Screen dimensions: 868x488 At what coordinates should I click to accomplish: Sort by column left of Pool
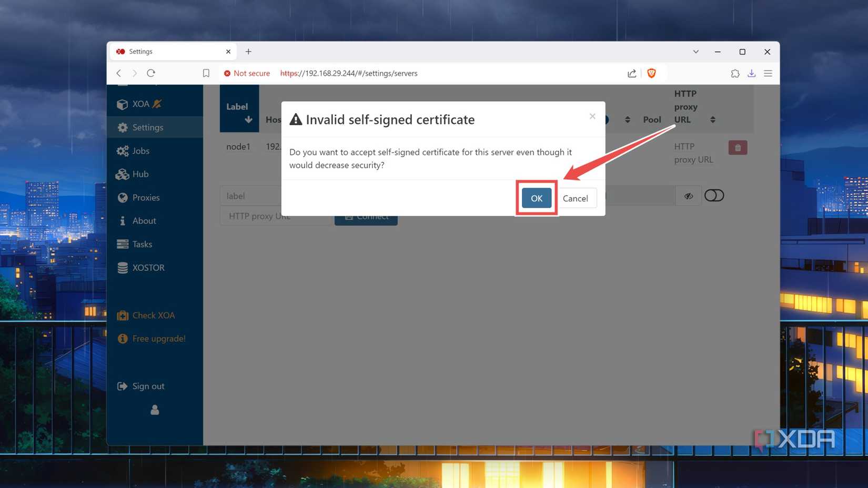pos(627,120)
